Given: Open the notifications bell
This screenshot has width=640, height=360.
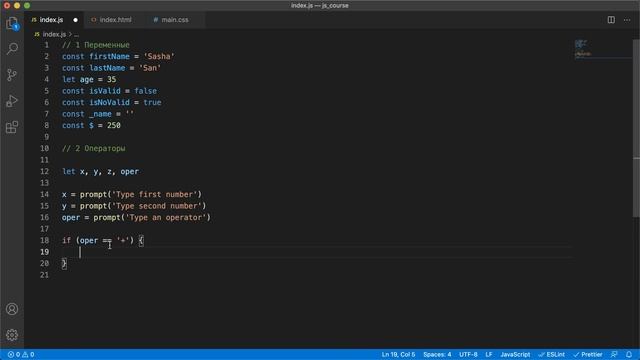Looking at the screenshot, I should (629, 354).
